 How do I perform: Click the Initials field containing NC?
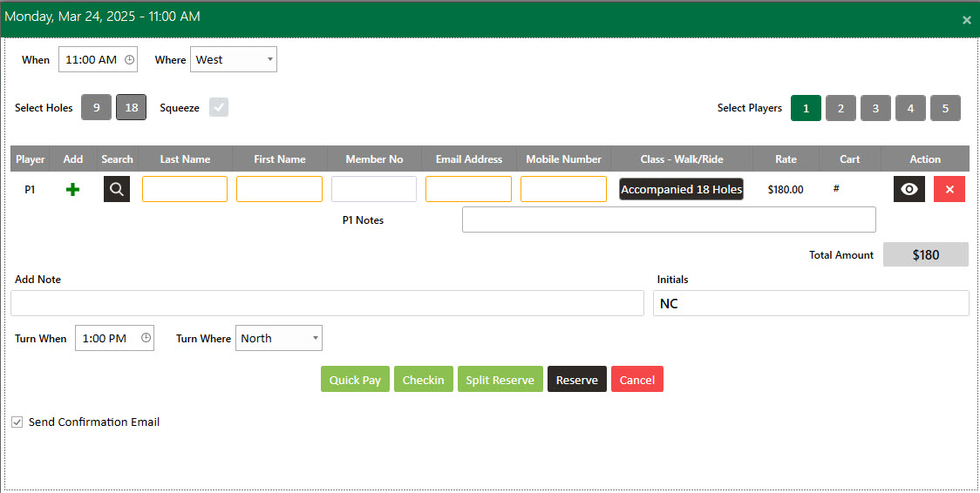[811, 303]
